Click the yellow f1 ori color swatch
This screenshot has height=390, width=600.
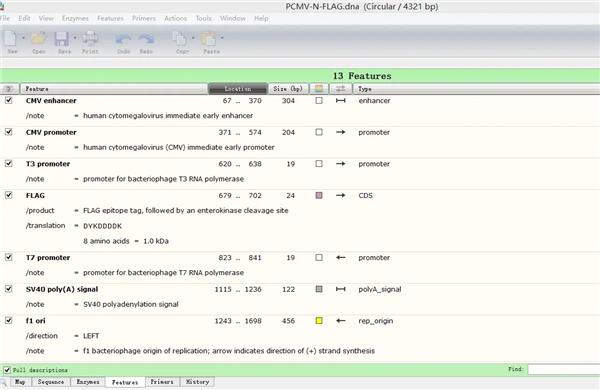tap(319, 321)
